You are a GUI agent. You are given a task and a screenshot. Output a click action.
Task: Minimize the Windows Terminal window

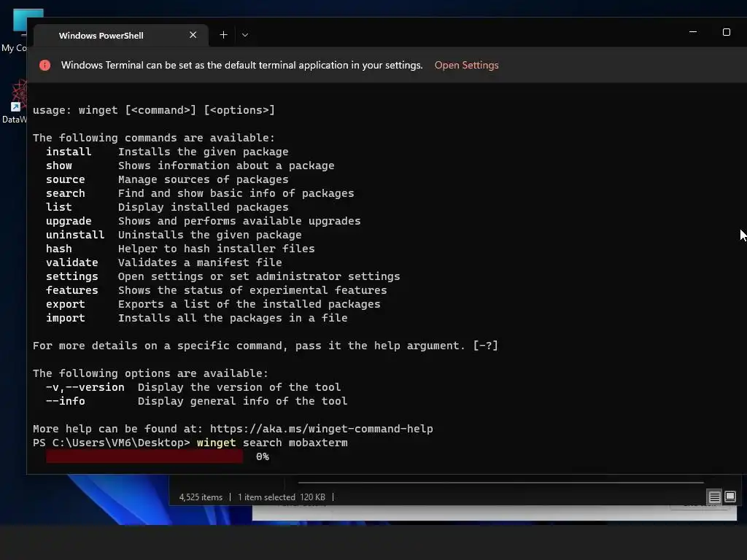[693, 32]
